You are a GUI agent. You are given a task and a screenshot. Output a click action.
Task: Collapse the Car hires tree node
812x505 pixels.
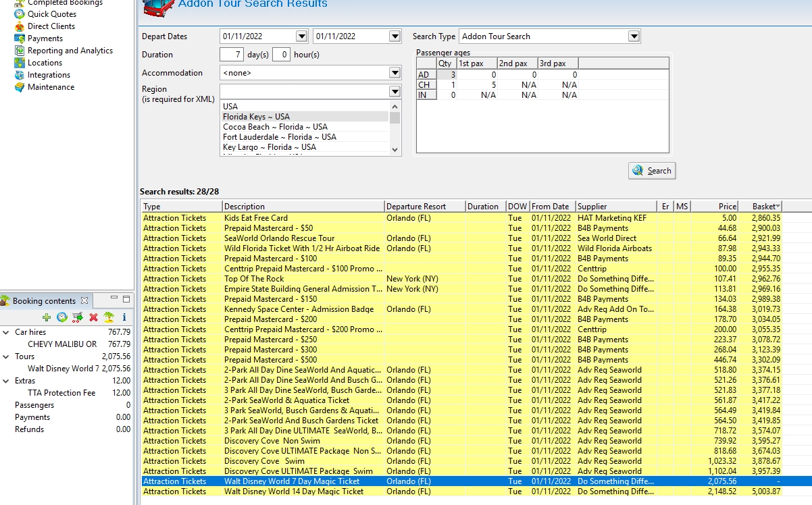[5, 332]
